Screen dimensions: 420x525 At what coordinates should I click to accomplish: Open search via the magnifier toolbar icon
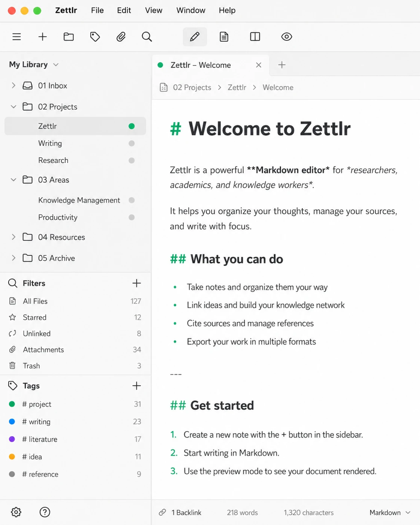pos(147,37)
